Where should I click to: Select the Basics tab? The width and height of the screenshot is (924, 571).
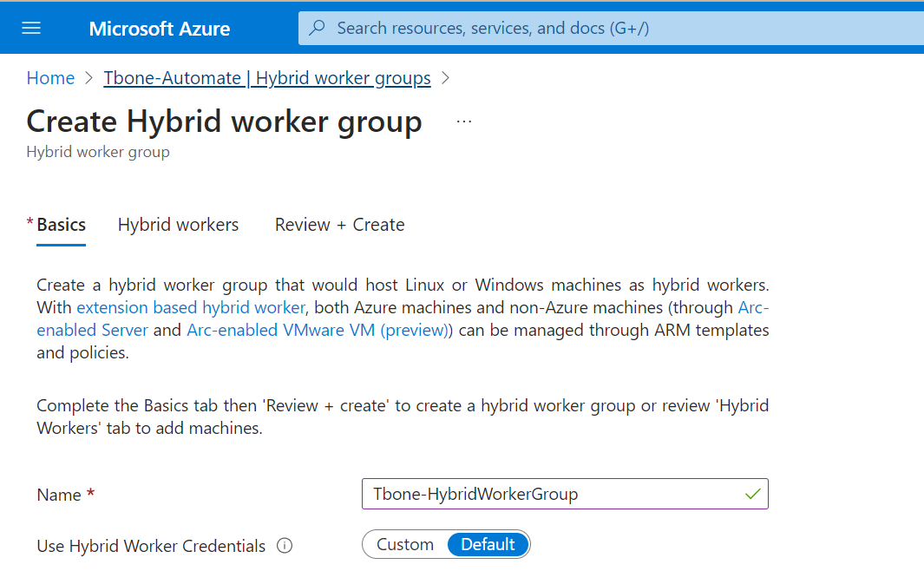(61, 224)
